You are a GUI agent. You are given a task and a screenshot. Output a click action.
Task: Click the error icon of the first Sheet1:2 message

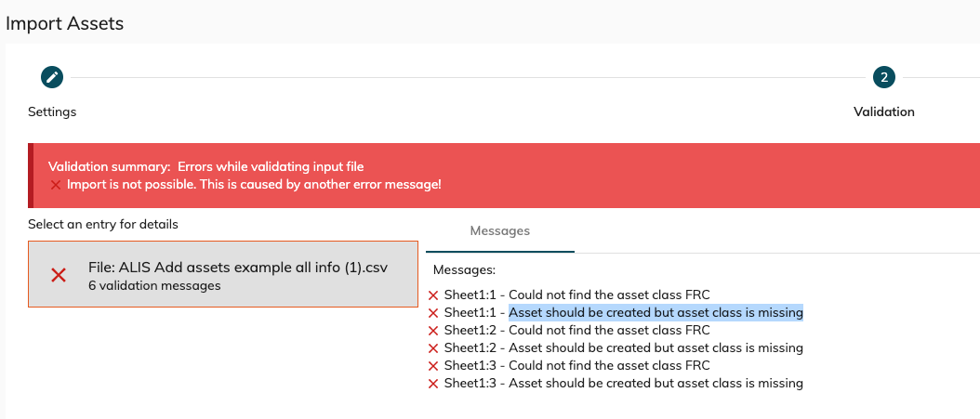point(433,331)
